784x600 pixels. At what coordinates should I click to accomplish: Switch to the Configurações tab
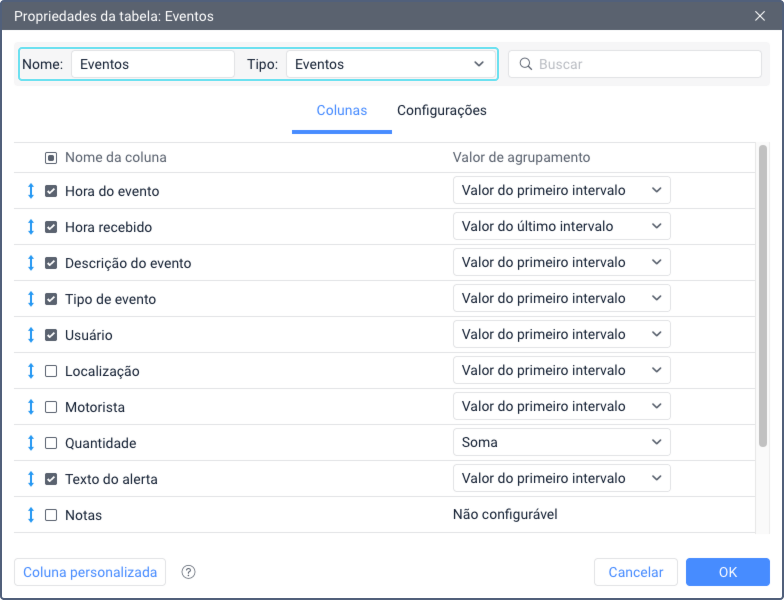click(x=442, y=110)
